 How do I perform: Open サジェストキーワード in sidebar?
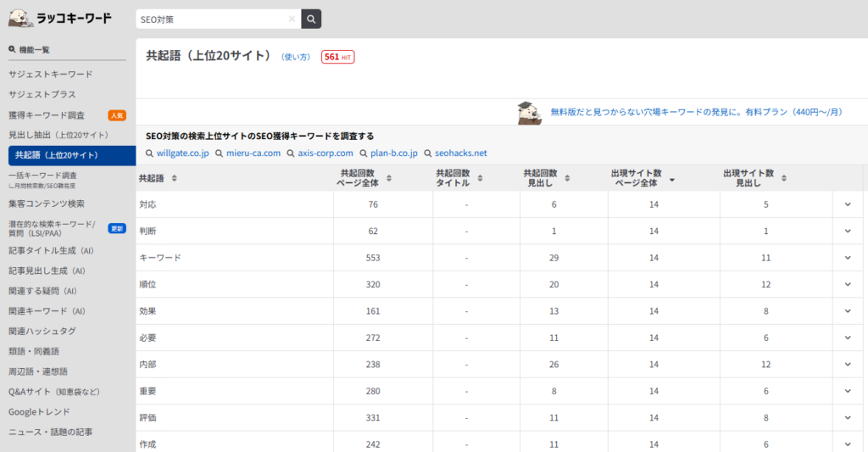[x=50, y=75]
